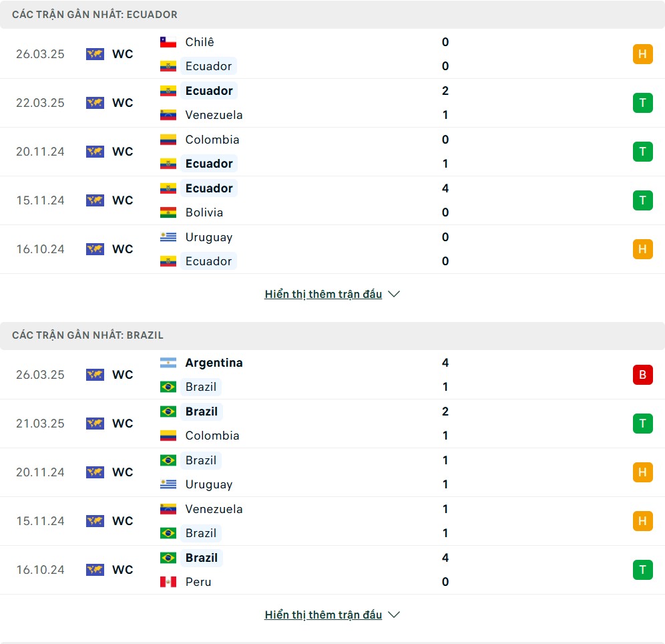Open the highlighted Brazil name in 21.03.25 match

[x=202, y=412]
